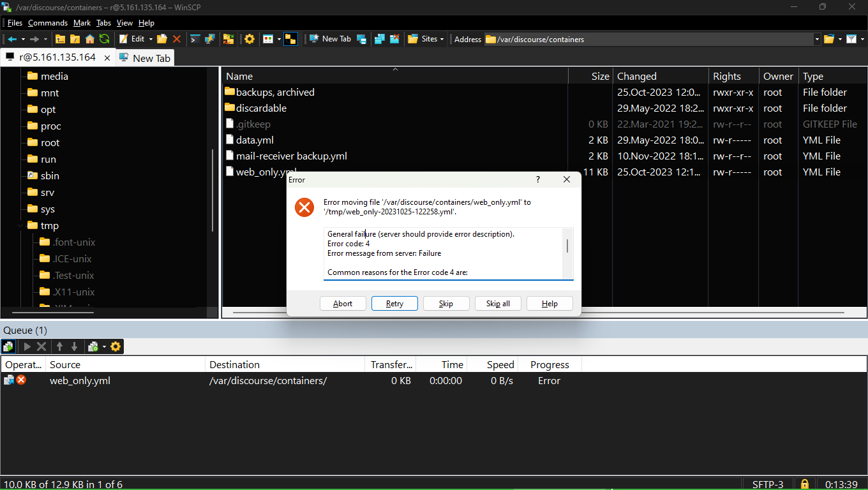Viewport: 868px width, 490px height.
Task: Go to the home directory
Action: [x=89, y=39]
